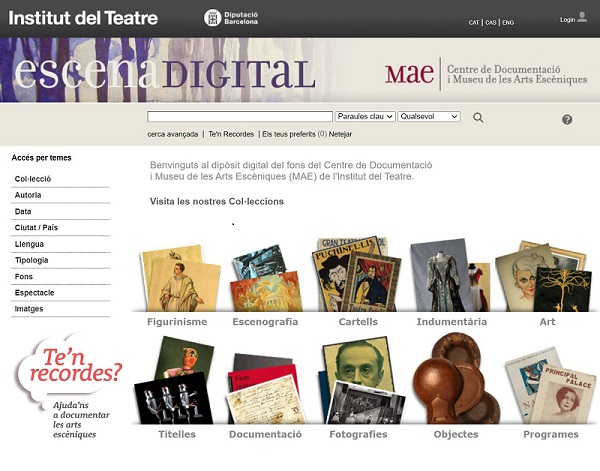Open the Programes collection thumbnail
The height and width of the screenshot is (471, 600).
[x=550, y=386]
